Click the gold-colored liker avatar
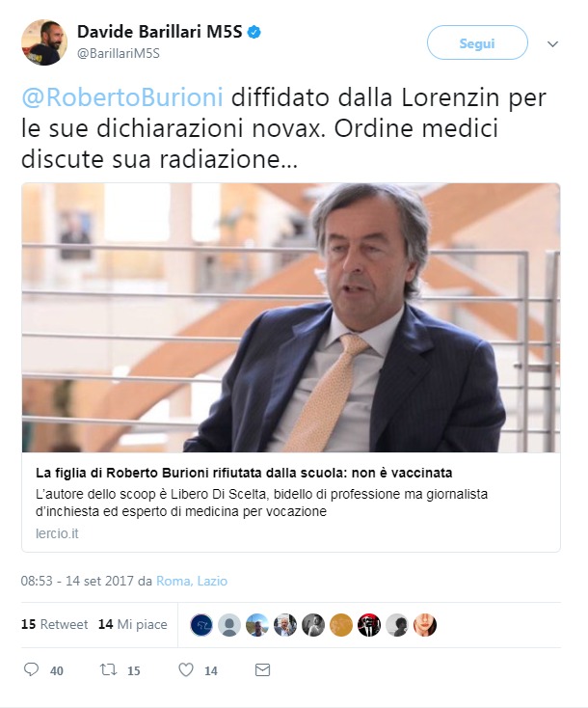 341,625
